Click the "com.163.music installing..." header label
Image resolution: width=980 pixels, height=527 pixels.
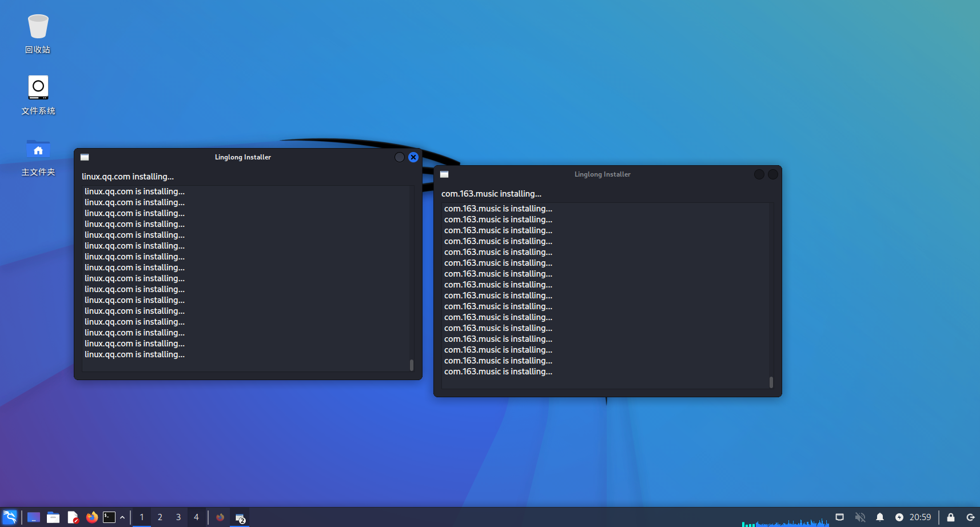click(491, 194)
